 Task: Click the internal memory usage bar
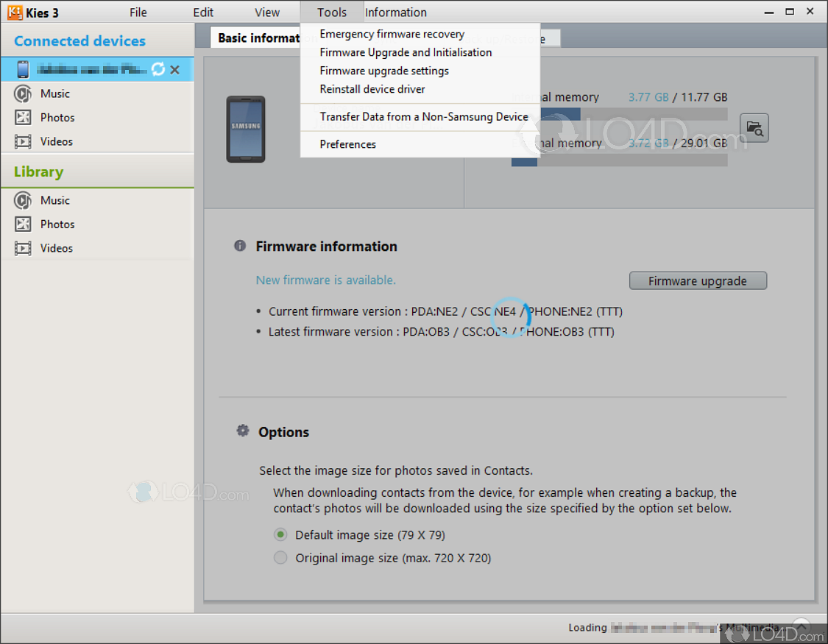tap(634, 114)
